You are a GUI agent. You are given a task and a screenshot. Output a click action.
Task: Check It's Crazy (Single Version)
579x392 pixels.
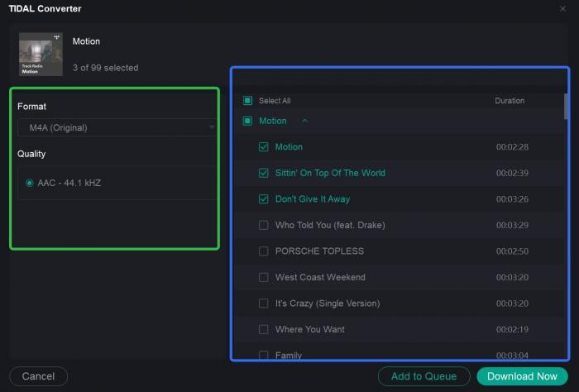(x=264, y=304)
